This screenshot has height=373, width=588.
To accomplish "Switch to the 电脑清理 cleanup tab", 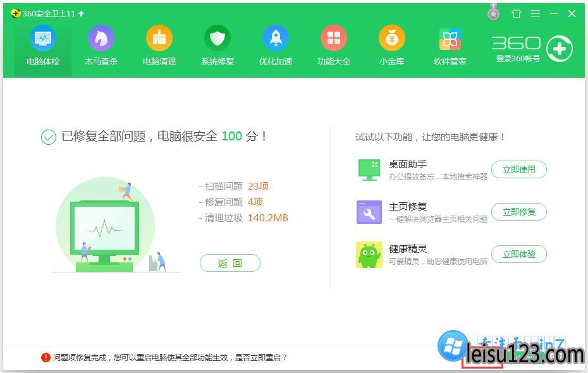I will click(x=159, y=46).
